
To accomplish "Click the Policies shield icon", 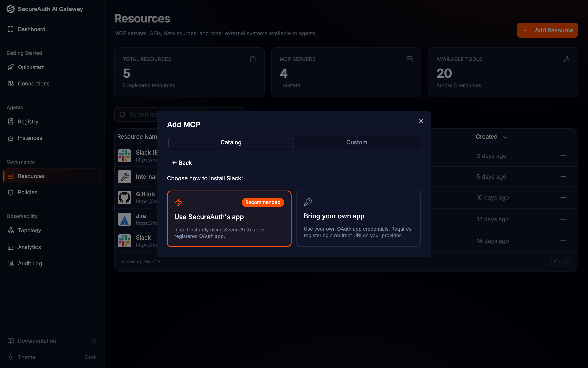I will (10, 192).
